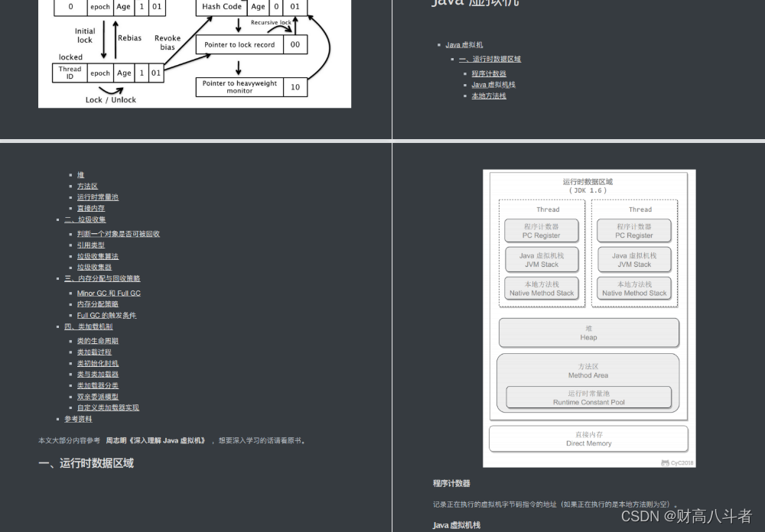Open the 堆 (Heap) link
Screen dimensions: 765x532
[80, 174]
